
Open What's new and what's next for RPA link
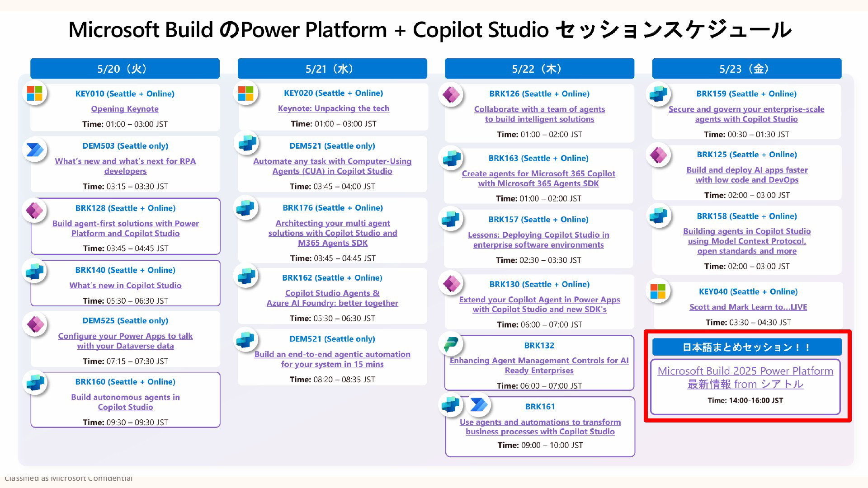(x=125, y=166)
